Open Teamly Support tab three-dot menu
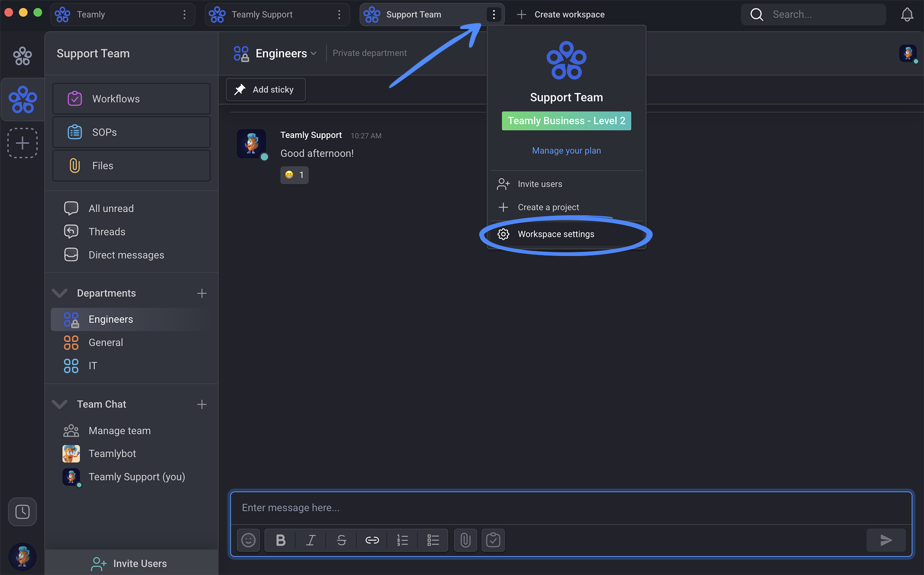Viewport: 924px width, 575px height. point(339,15)
